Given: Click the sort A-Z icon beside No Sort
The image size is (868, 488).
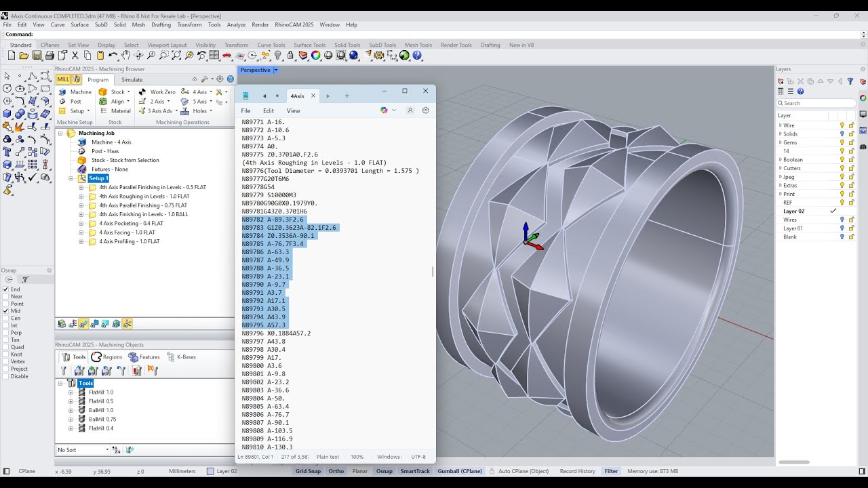Looking at the screenshot, I should pos(116,449).
